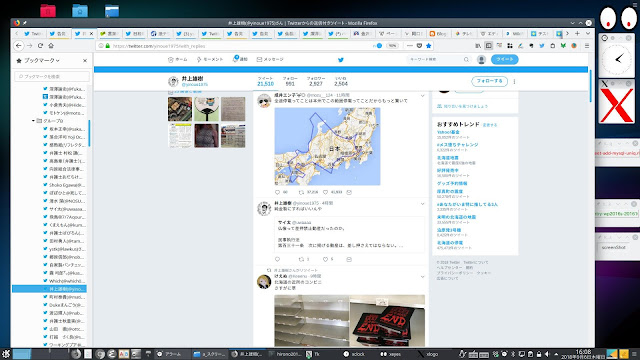Retweet the map tweet
Image resolution: width=640 pixels, height=360 pixels.
[x=302, y=192]
